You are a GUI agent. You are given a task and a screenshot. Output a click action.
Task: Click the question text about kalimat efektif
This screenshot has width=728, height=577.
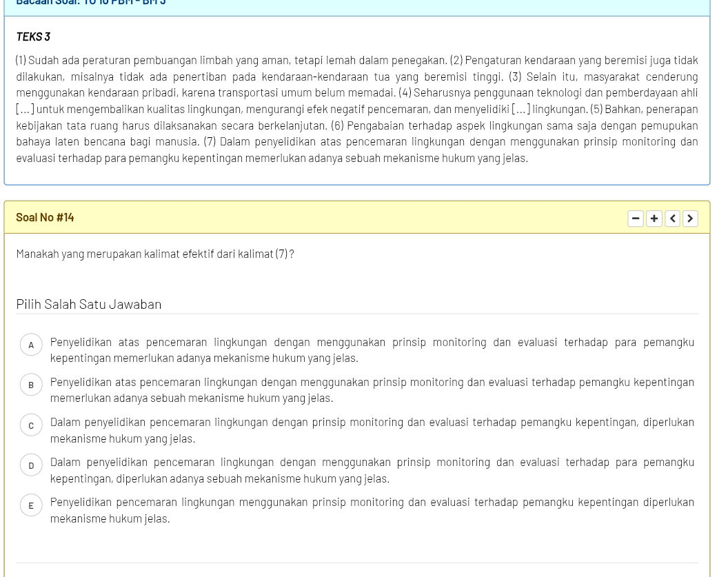click(x=154, y=253)
